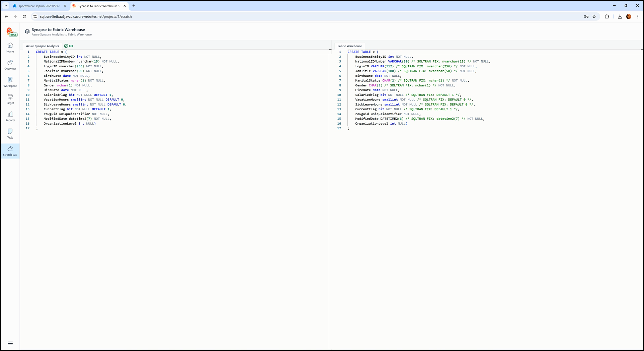Open the Chrome three-dot menu

pyautogui.click(x=638, y=16)
